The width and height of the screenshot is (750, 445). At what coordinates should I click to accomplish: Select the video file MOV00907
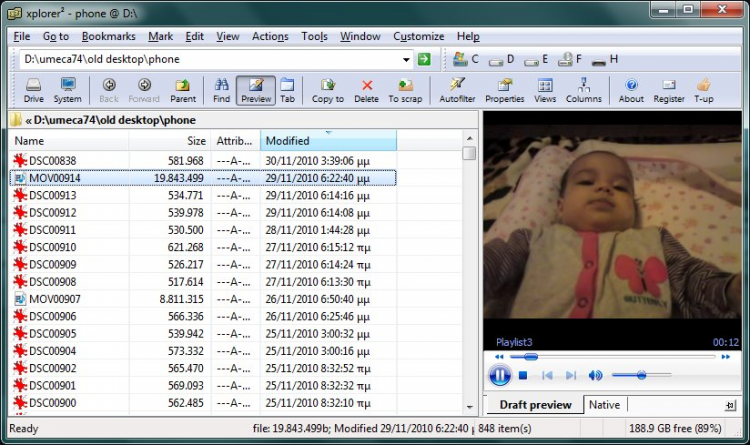[x=203, y=299]
